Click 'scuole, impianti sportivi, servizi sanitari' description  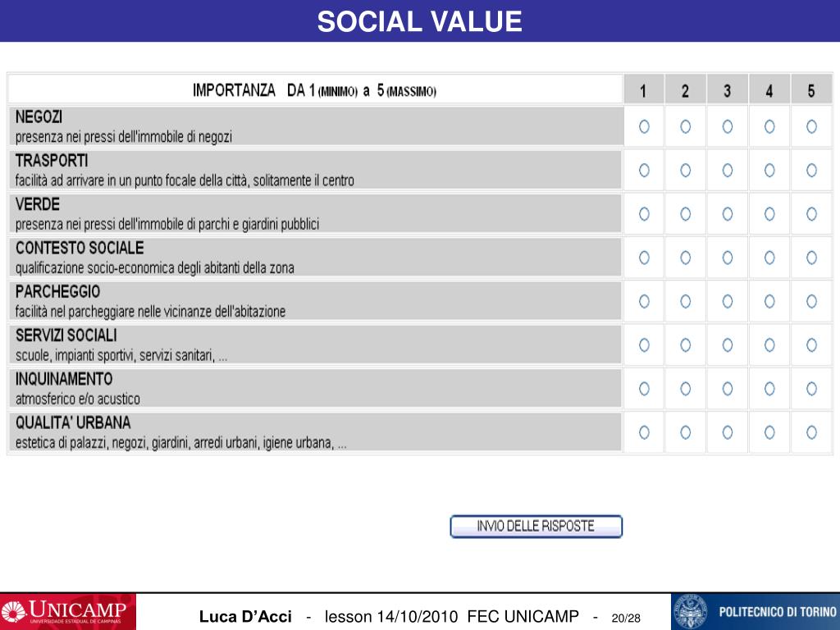click(x=121, y=355)
